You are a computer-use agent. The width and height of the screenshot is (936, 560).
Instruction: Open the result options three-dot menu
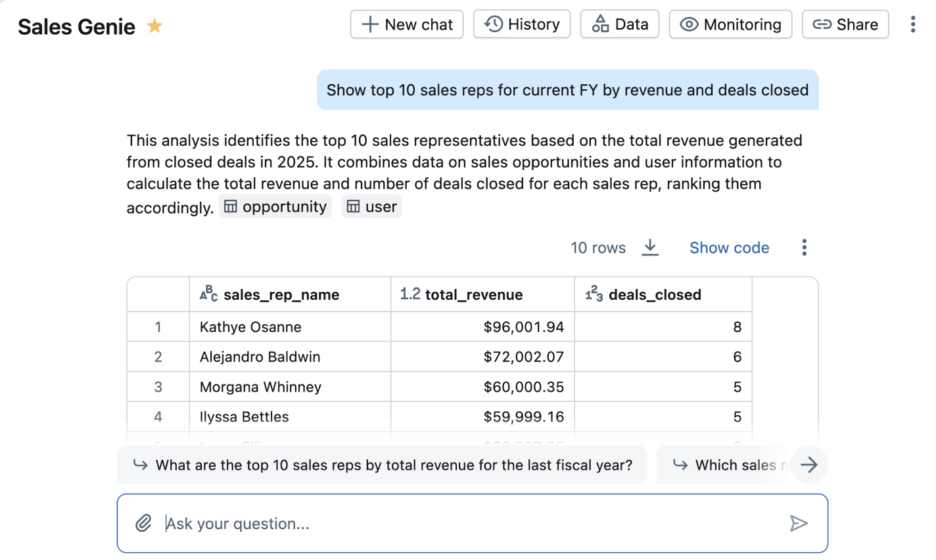coord(804,248)
